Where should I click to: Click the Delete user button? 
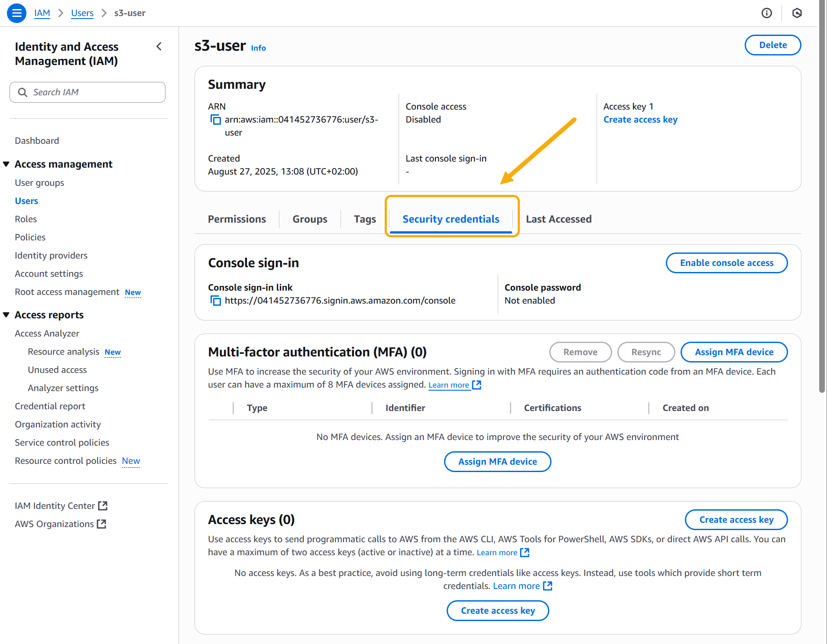pos(772,45)
